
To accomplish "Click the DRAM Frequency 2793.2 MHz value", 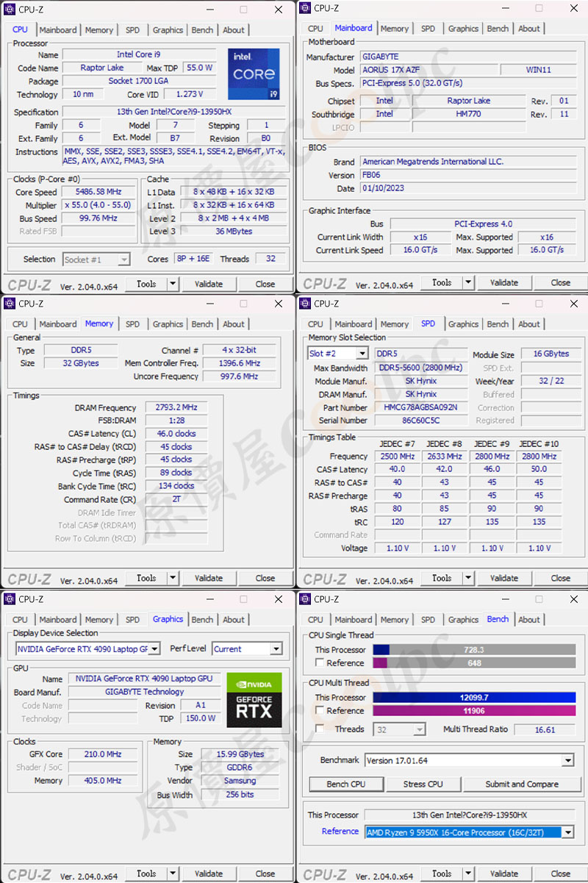I will (176, 408).
